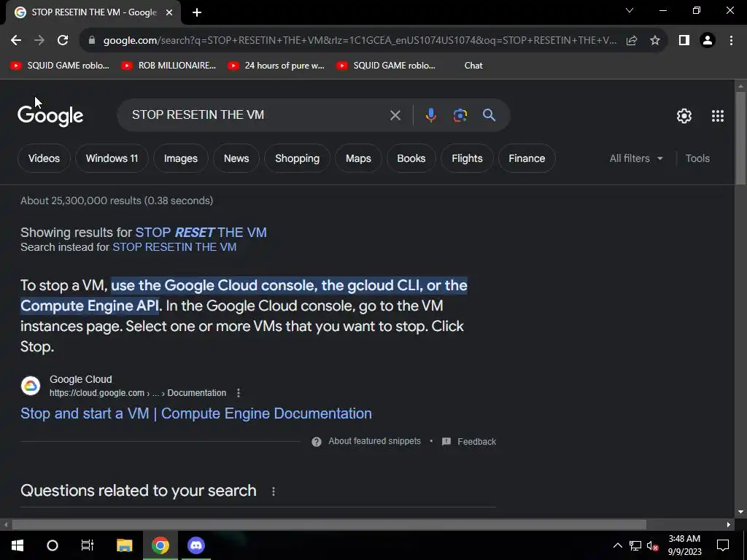
Task: Switch to Books results
Action: pos(411,158)
